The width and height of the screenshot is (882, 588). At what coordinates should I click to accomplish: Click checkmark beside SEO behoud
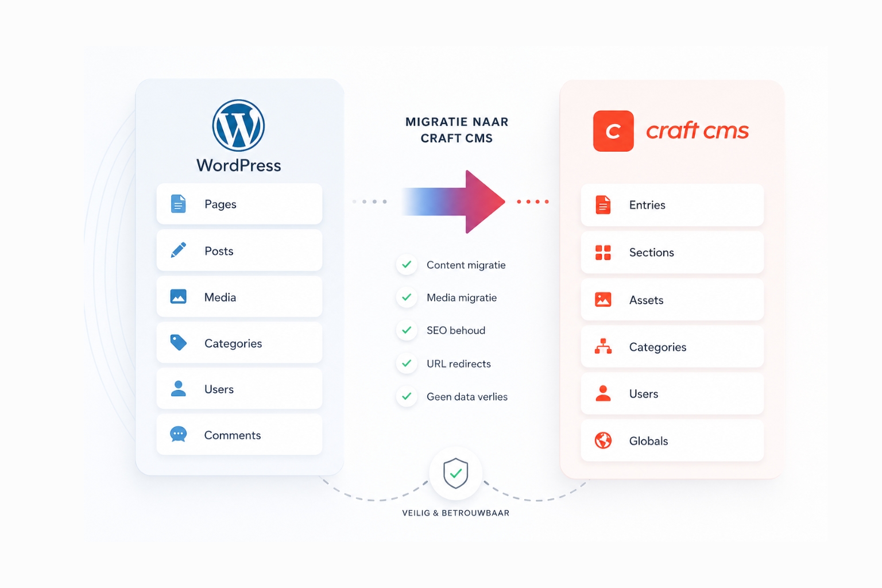tap(407, 330)
